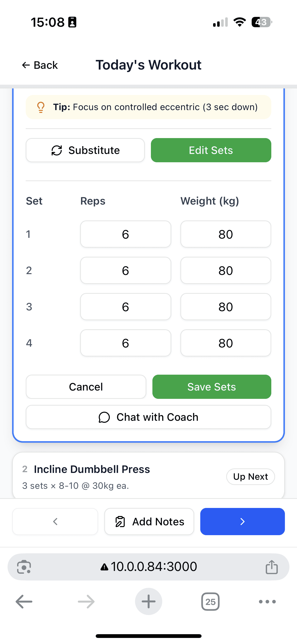Image resolution: width=297 pixels, height=644 pixels.
Task: Tap the previous exercise chevron
Action: coord(55,521)
